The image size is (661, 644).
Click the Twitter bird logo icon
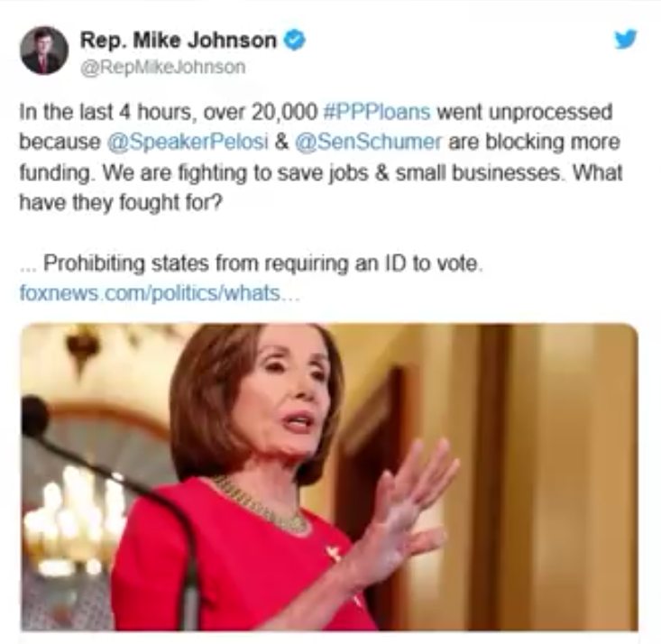click(x=626, y=40)
